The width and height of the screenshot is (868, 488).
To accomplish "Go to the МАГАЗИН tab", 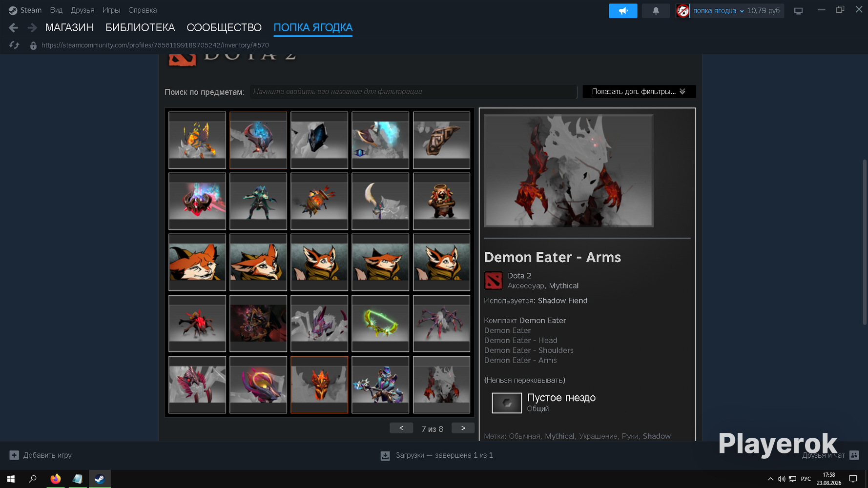I will [x=69, y=28].
